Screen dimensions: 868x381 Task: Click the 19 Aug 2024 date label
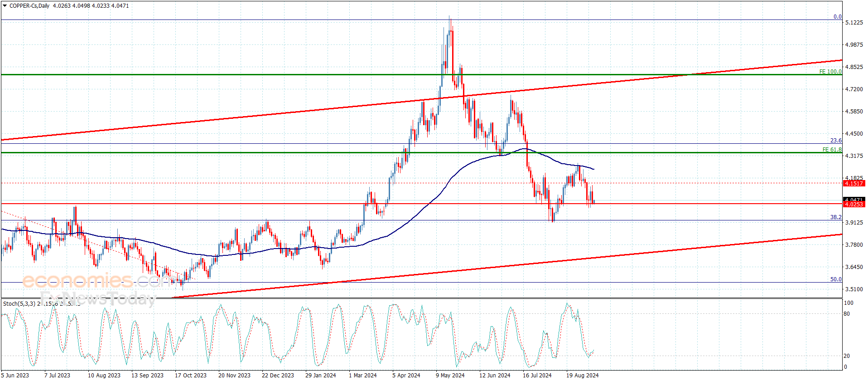[583, 375]
